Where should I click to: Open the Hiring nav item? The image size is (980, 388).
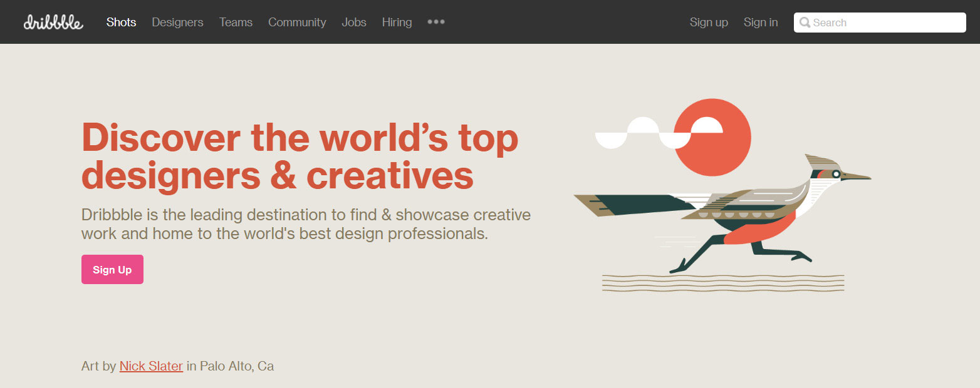(x=397, y=23)
